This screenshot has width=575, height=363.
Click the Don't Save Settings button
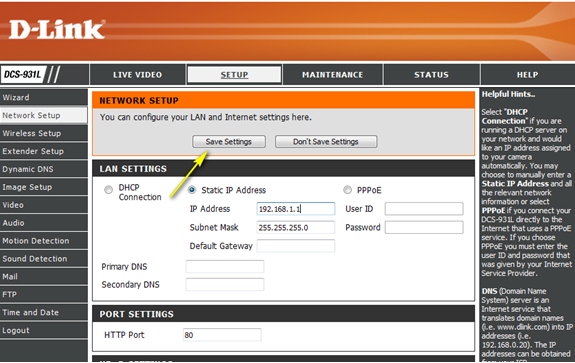(326, 142)
